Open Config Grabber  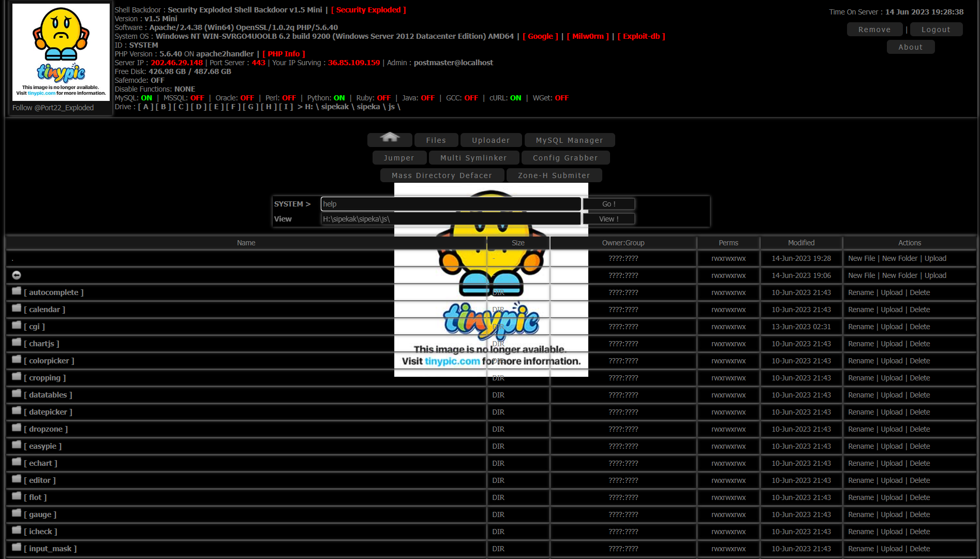(566, 158)
